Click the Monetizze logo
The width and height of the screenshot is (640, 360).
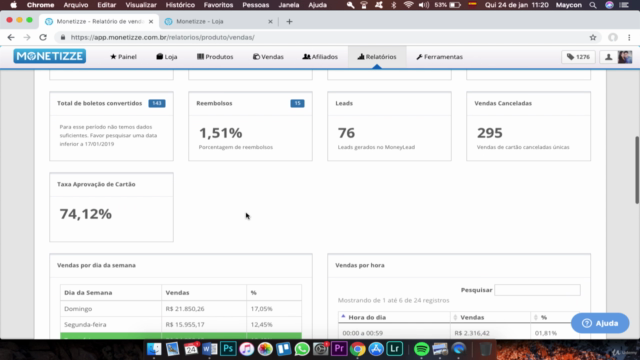pos(49,56)
